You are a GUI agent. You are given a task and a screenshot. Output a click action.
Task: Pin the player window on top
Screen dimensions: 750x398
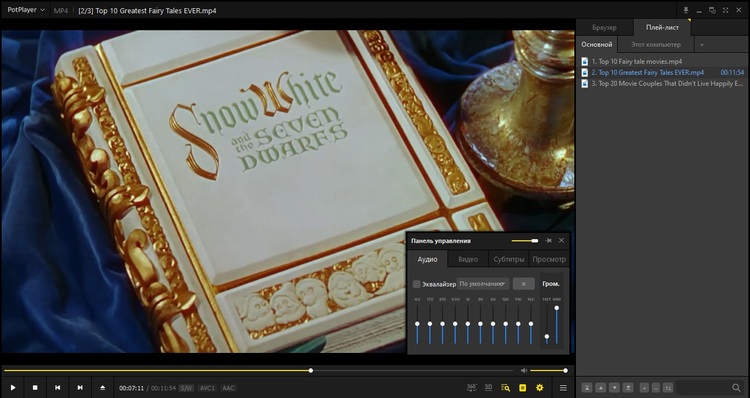click(x=685, y=10)
